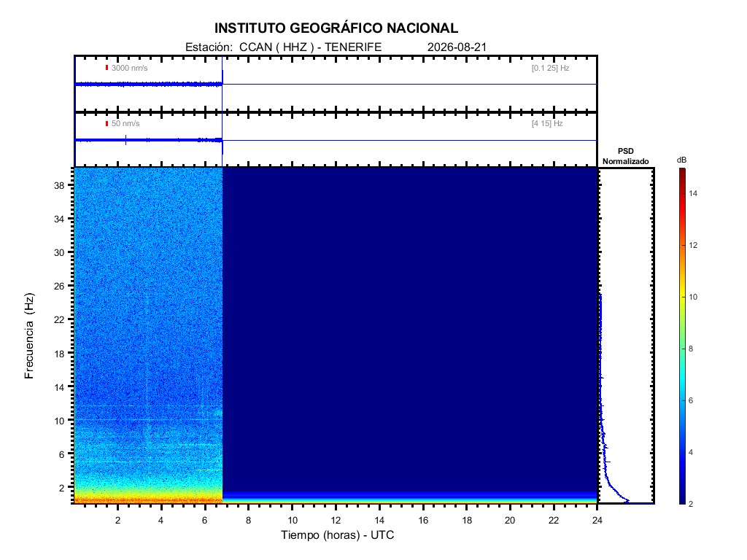Click the red 3000 nm/s scale marker
The image size is (747, 560).
(x=107, y=68)
